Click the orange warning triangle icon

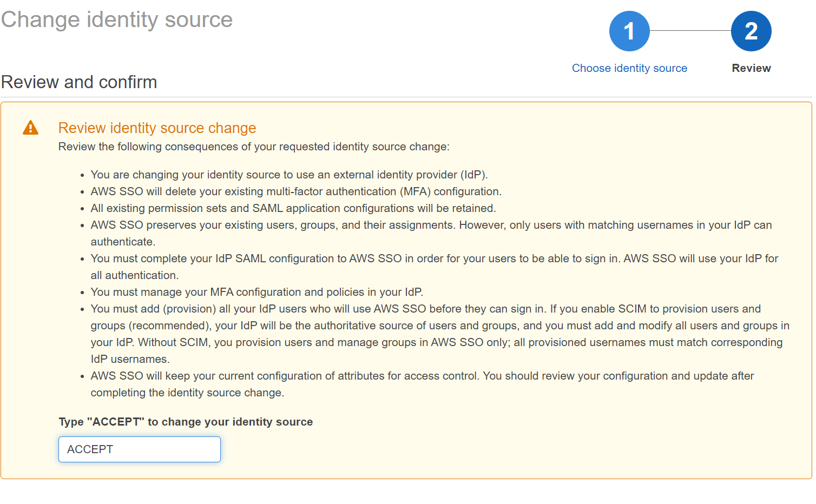pos(31,128)
